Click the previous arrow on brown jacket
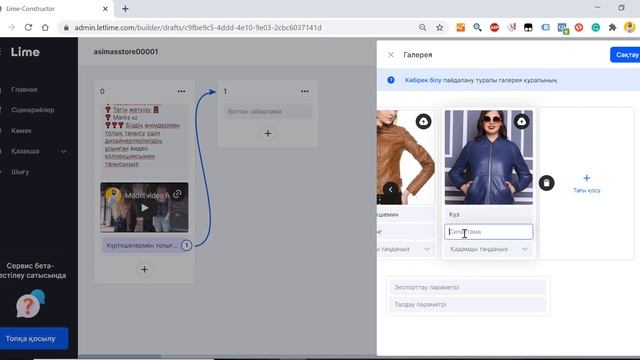Image resolution: width=640 pixels, height=360 pixels. pos(391,189)
